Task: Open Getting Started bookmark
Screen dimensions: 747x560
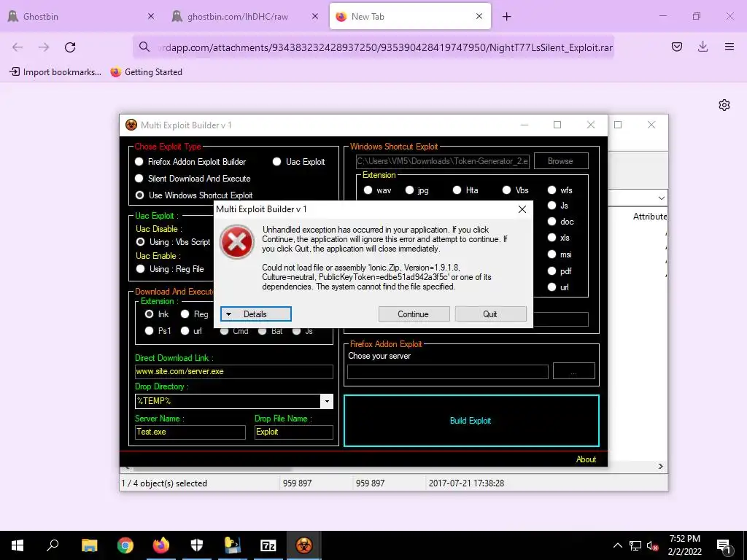Action: [147, 72]
